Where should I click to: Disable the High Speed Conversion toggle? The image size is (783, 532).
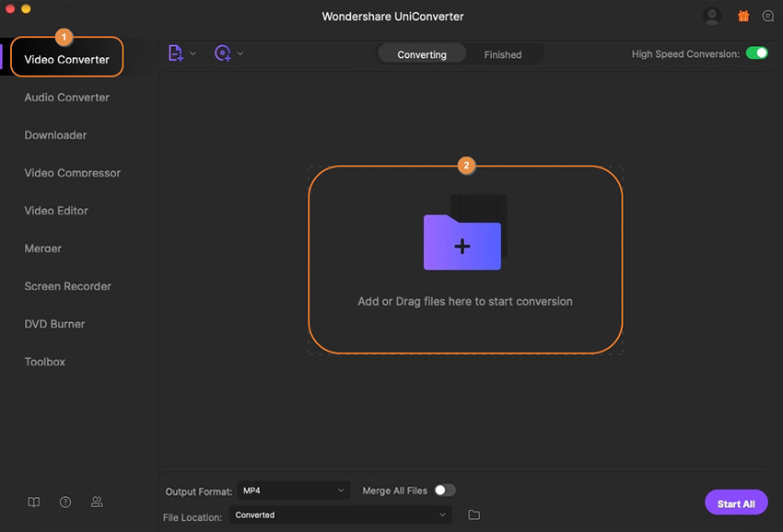(x=756, y=53)
